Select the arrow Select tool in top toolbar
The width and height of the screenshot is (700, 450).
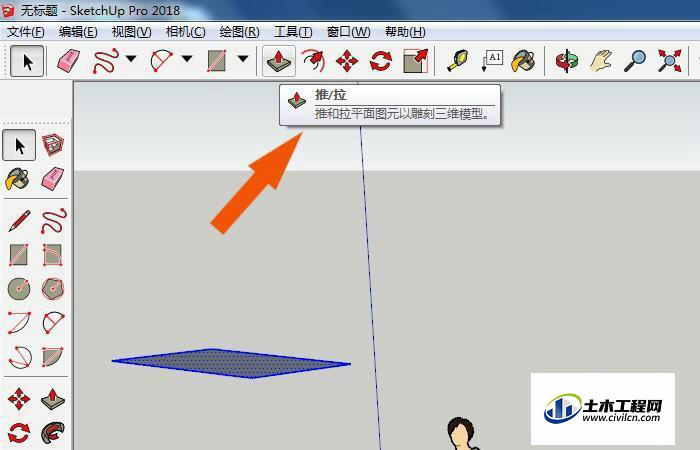point(27,61)
